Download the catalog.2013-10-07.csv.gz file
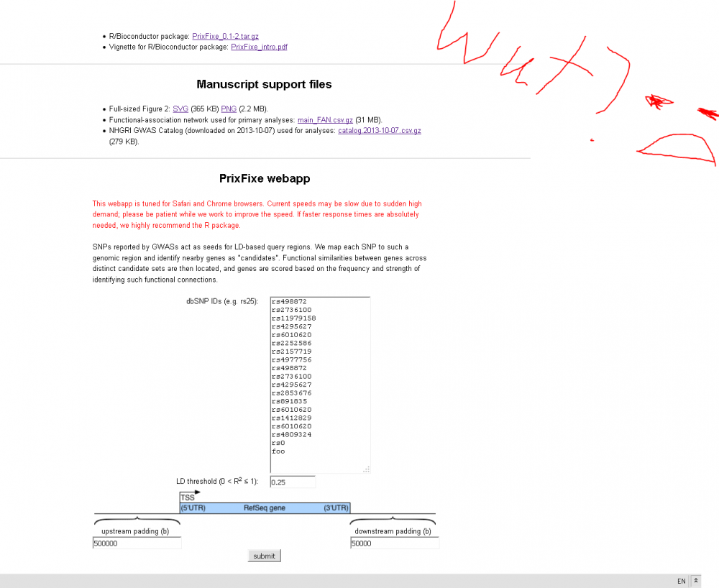Viewport: 719px width, 588px height. tap(379, 131)
